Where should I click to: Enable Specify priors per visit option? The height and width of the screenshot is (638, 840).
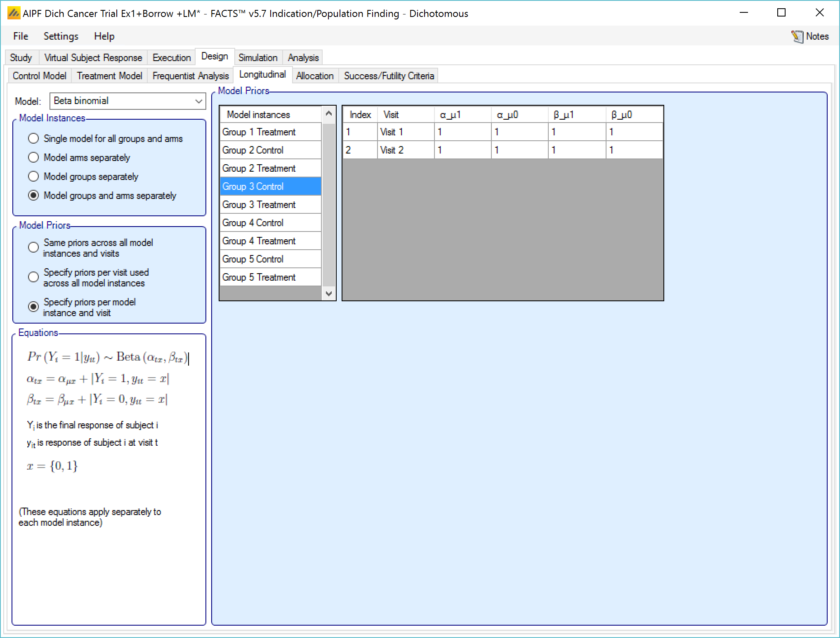[33, 277]
